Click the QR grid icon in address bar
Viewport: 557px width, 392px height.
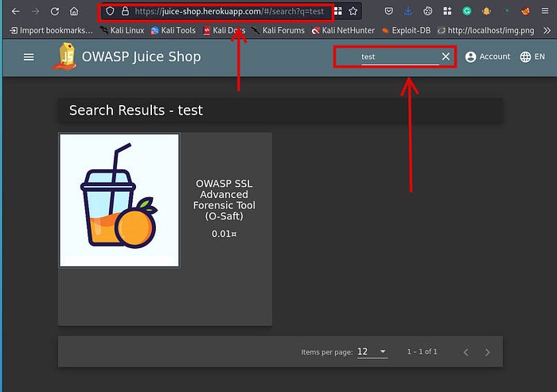338,11
